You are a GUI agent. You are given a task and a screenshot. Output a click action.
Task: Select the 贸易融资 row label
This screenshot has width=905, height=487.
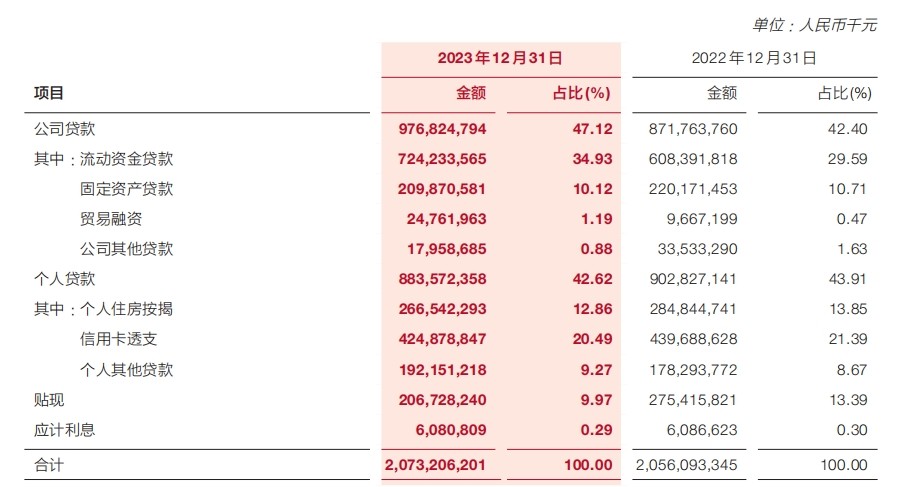pos(111,219)
